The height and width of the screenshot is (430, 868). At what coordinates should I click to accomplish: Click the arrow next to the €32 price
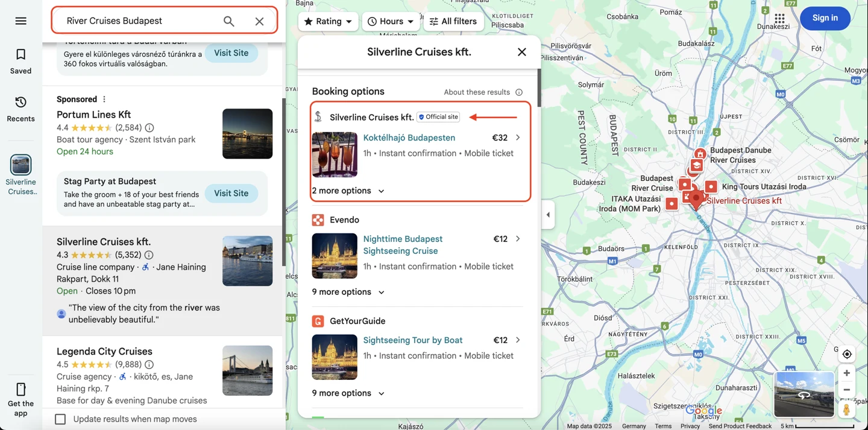518,138
